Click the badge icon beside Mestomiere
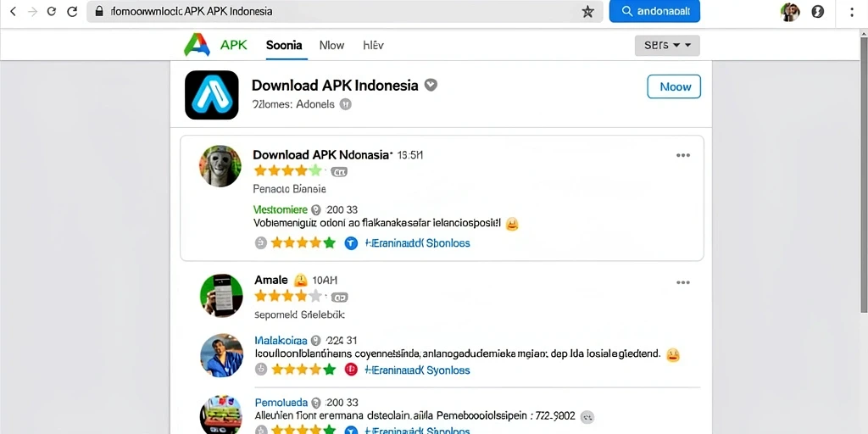 316,210
